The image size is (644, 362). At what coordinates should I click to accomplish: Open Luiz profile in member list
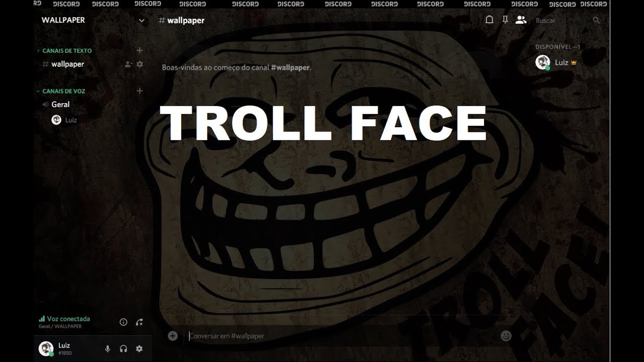click(556, 63)
